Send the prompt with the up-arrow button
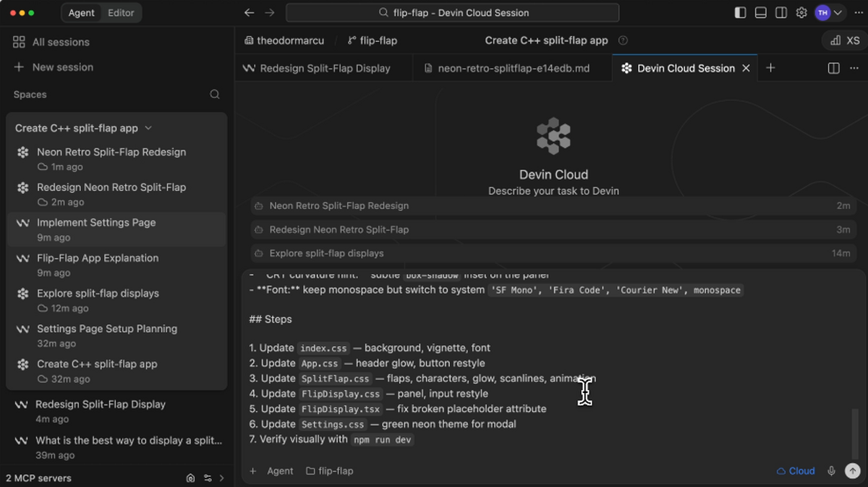The height and width of the screenshot is (487, 868). [x=853, y=471]
